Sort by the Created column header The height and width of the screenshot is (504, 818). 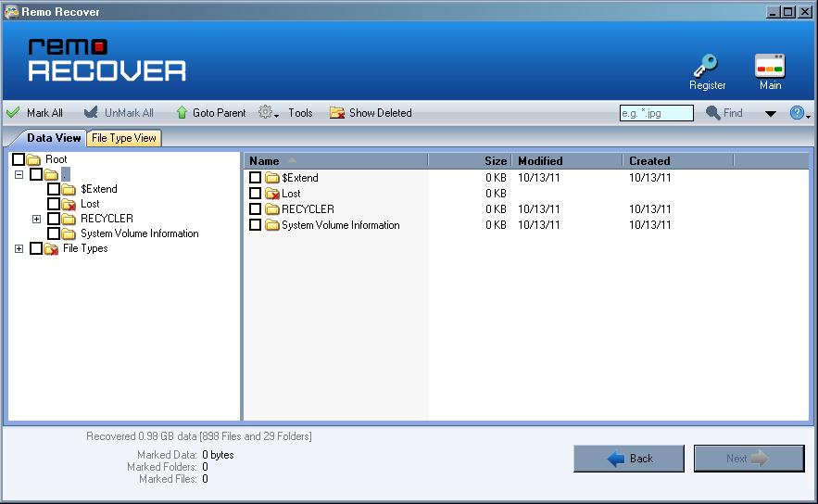(678, 160)
